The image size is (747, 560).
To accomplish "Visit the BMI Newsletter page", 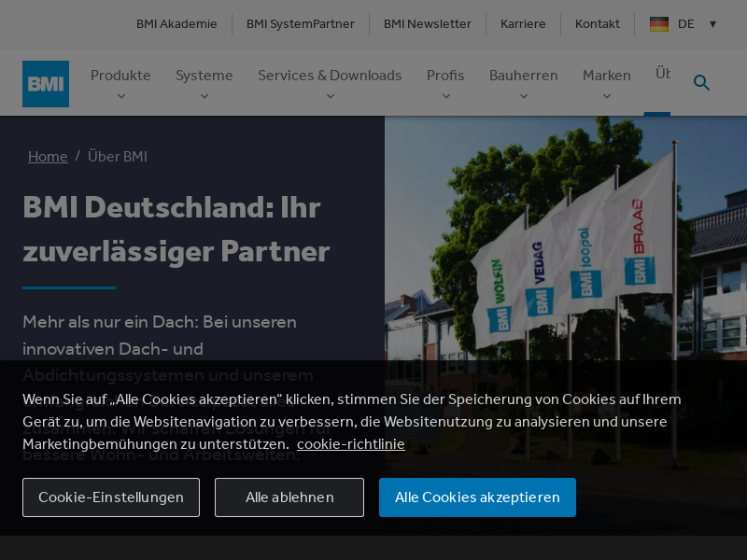I will coord(428,24).
